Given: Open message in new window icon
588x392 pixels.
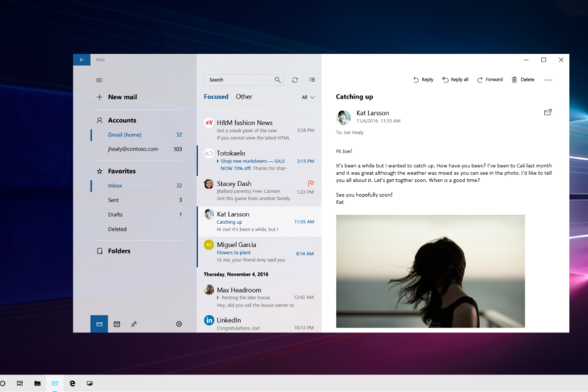Looking at the screenshot, I should point(547,112).
